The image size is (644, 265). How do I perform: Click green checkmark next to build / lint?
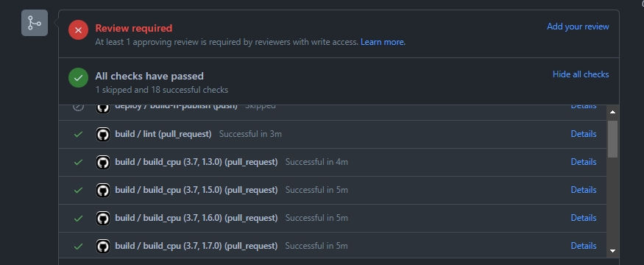(78, 134)
